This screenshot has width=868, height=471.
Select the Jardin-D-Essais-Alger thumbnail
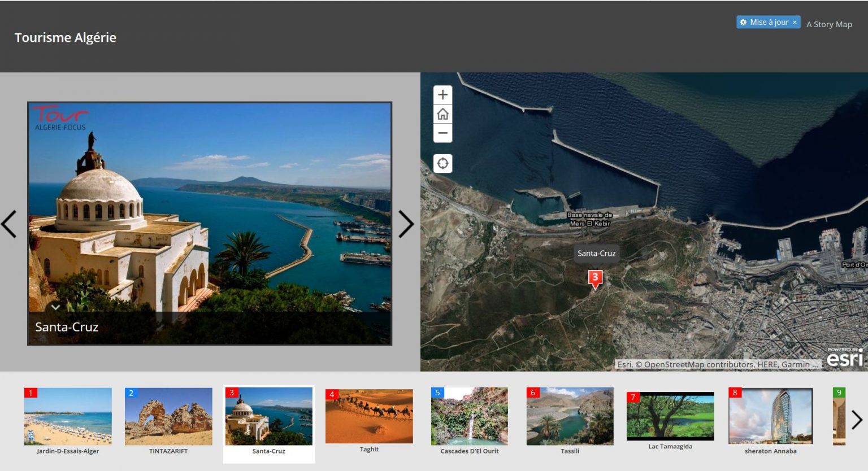[x=68, y=417]
